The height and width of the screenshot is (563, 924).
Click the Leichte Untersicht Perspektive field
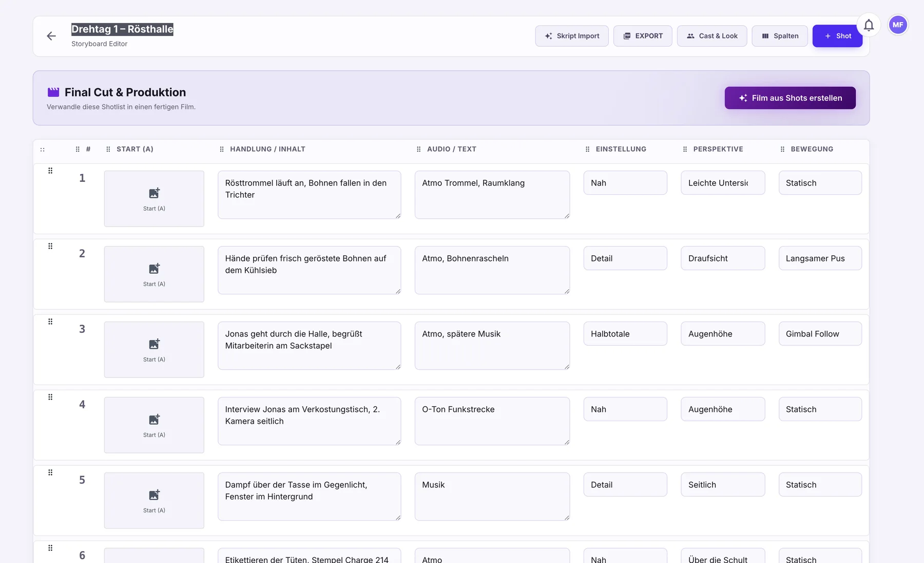pos(723,183)
